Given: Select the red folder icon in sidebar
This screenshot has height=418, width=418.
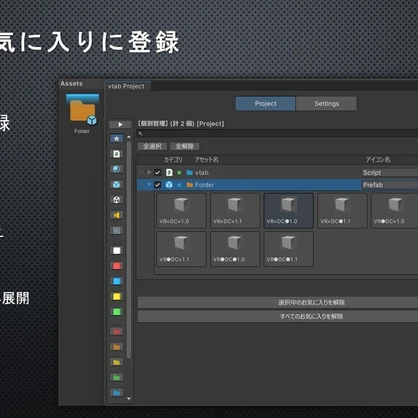Looking at the screenshot, I should [x=116, y=331].
